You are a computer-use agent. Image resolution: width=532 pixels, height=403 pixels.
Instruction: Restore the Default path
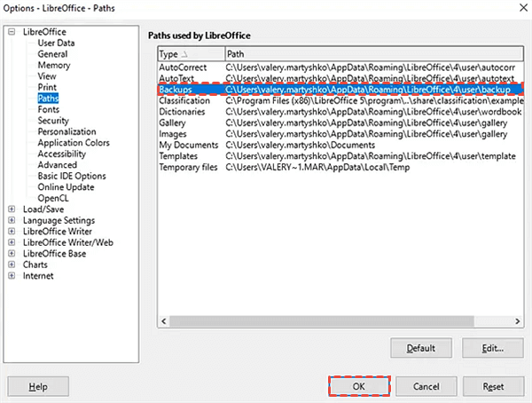click(421, 348)
